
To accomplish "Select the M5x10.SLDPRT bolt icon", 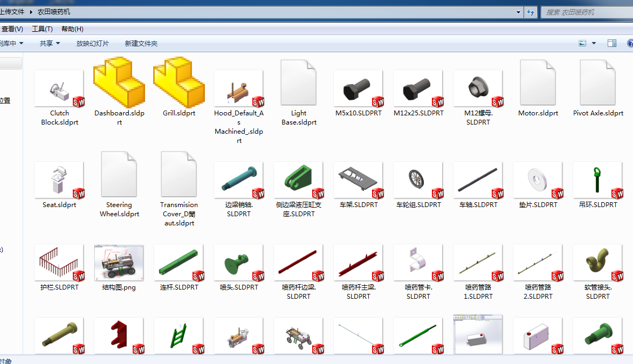I will [x=359, y=88].
